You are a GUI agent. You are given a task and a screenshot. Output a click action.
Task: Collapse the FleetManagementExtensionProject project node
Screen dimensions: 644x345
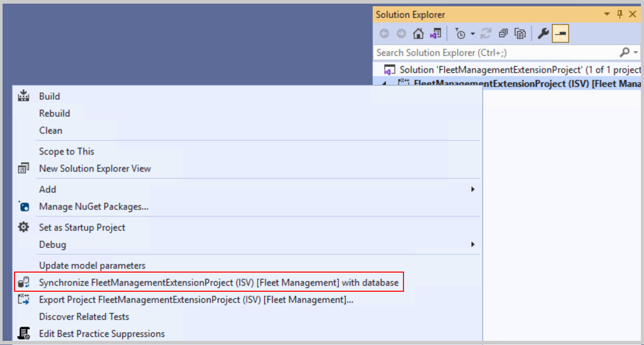click(x=384, y=83)
